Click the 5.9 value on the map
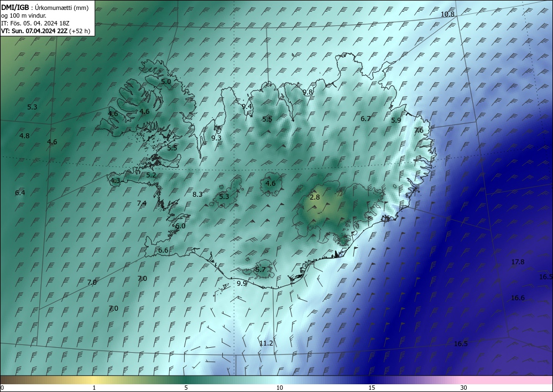Screen dimensions: 553x392 tap(396, 120)
